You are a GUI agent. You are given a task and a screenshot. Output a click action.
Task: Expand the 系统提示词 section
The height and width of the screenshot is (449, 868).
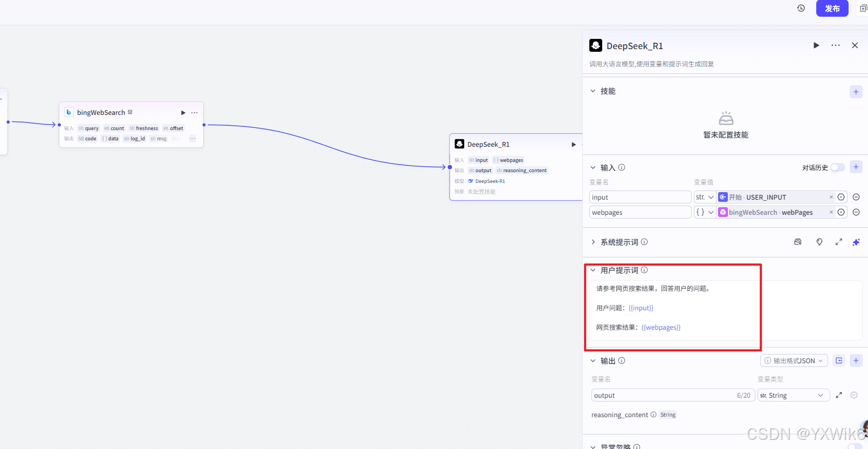click(x=593, y=242)
